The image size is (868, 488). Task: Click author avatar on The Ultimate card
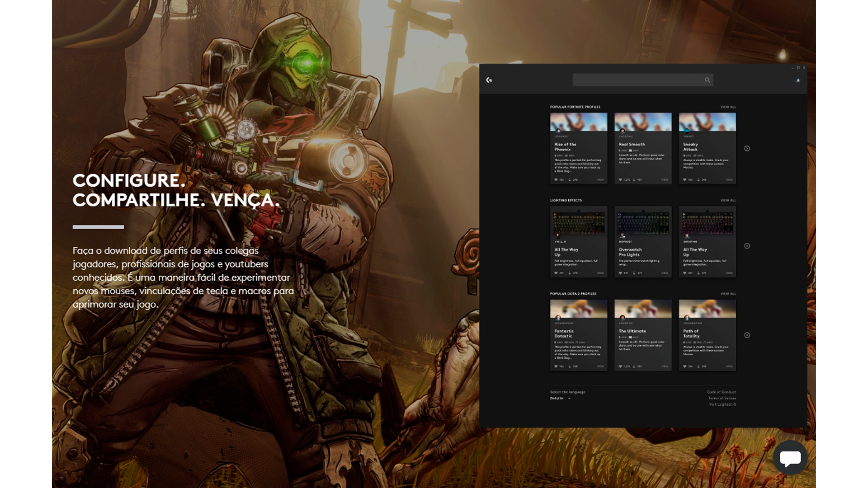623,318
